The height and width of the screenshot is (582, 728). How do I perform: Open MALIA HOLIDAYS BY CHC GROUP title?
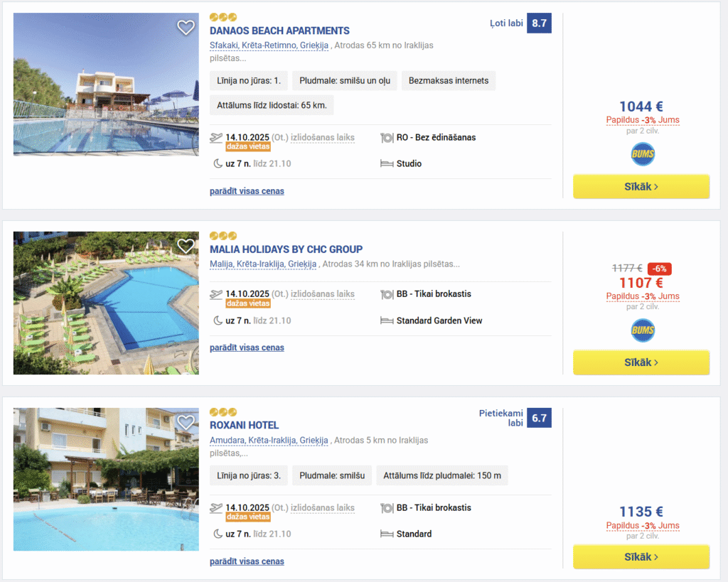pyautogui.click(x=286, y=249)
